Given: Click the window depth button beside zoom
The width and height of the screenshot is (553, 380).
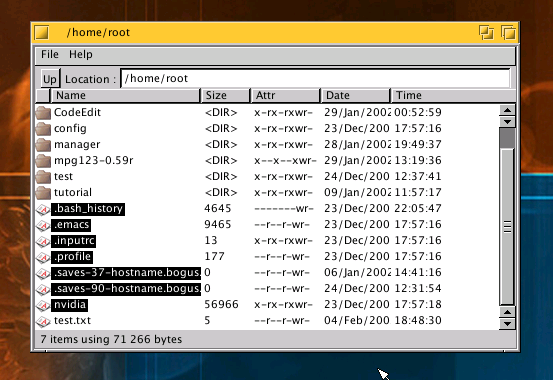Looking at the screenshot, I should point(486,32).
